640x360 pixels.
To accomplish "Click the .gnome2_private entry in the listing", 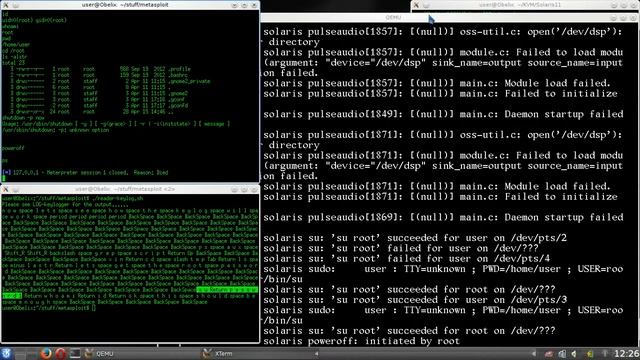I will click(x=189, y=81).
